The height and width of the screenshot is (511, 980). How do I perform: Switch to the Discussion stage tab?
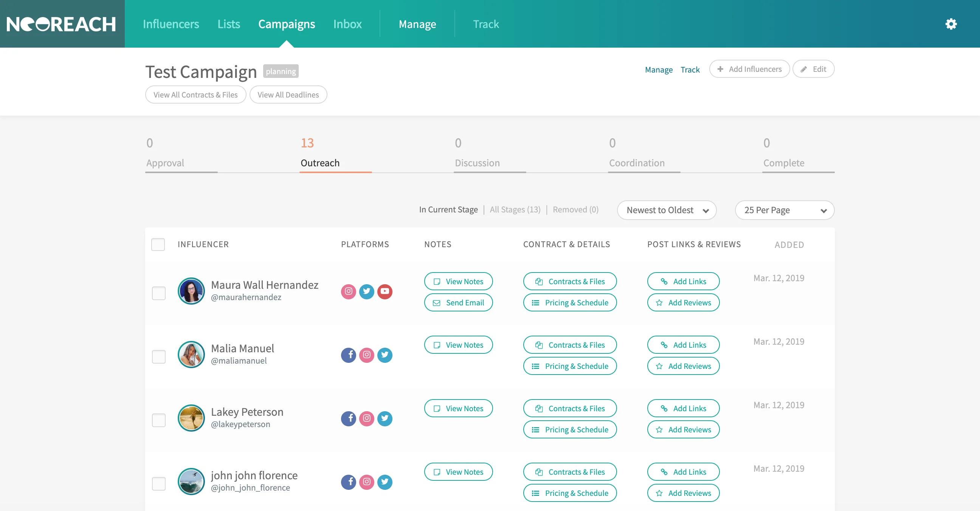click(x=477, y=163)
